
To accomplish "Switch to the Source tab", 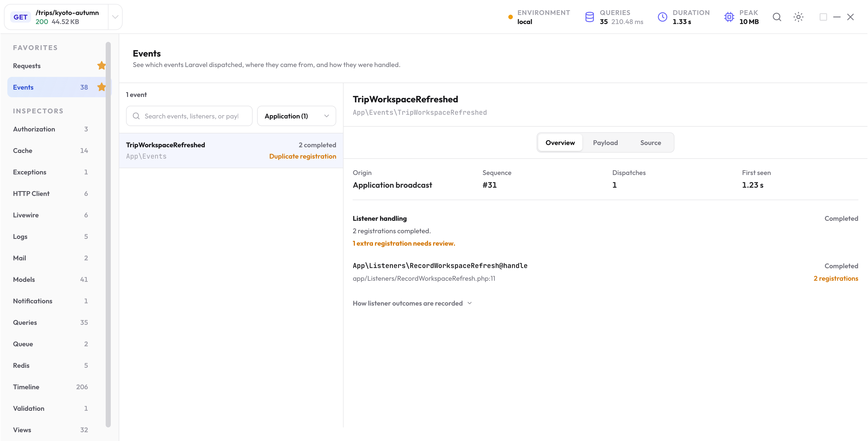I will (650, 142).
